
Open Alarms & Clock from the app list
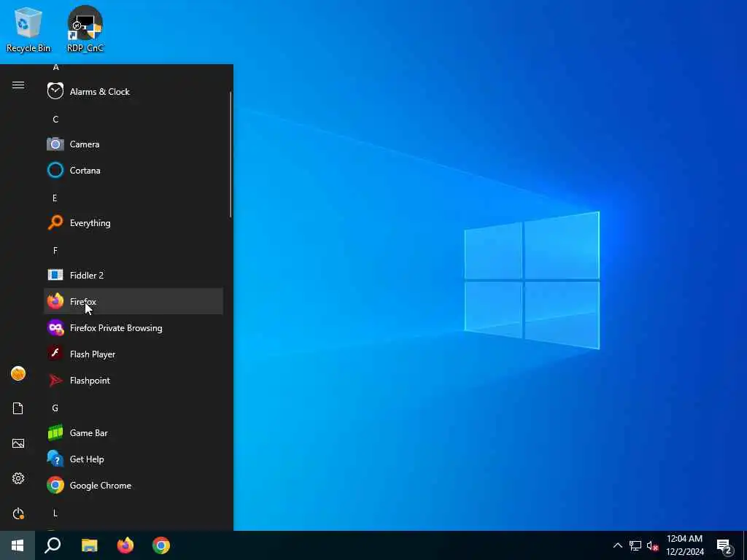pyautogui.click(x=133, y=91)
